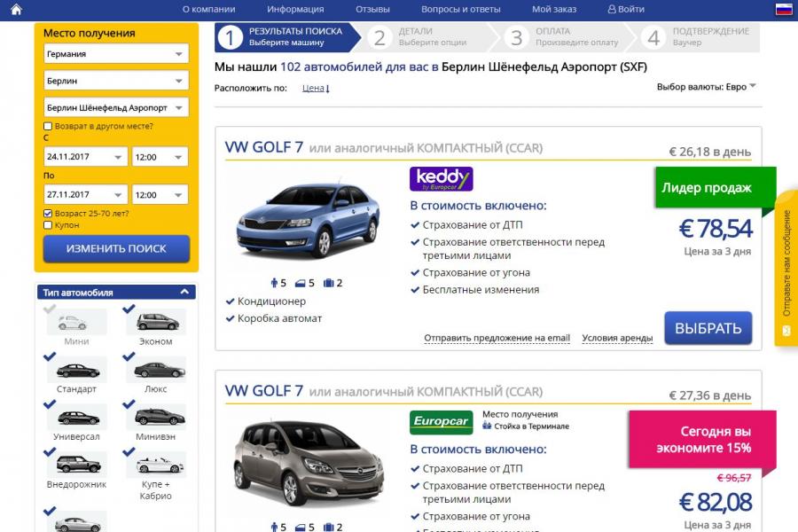Go to homepage via house icon
The height and width of the screenshot is (532, 798).
pos(16,9)
